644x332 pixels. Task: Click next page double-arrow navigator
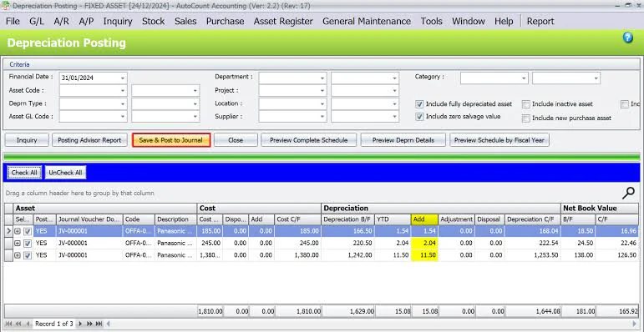(89, 324)
